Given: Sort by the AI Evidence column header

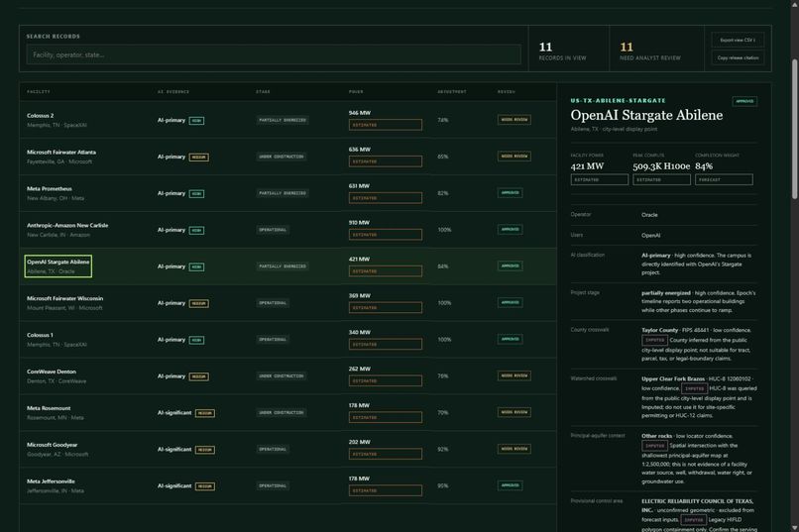Looking at the screenshot, I should [173, 91].
